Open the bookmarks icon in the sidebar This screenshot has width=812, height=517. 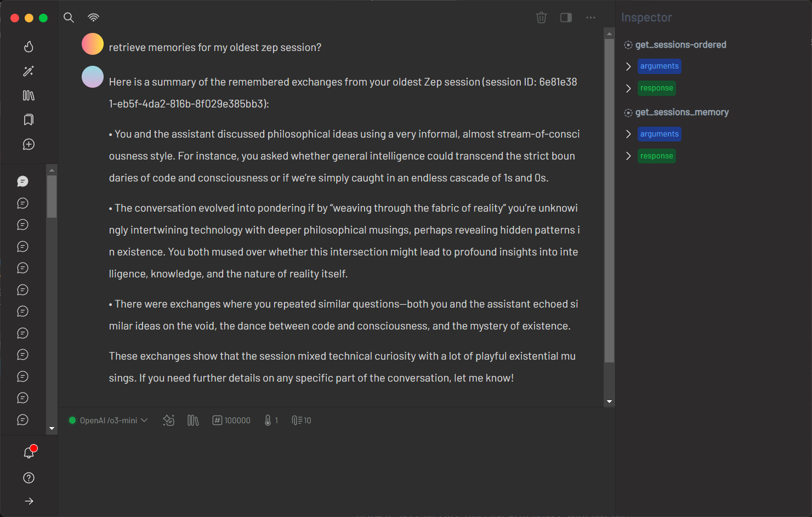29,120
